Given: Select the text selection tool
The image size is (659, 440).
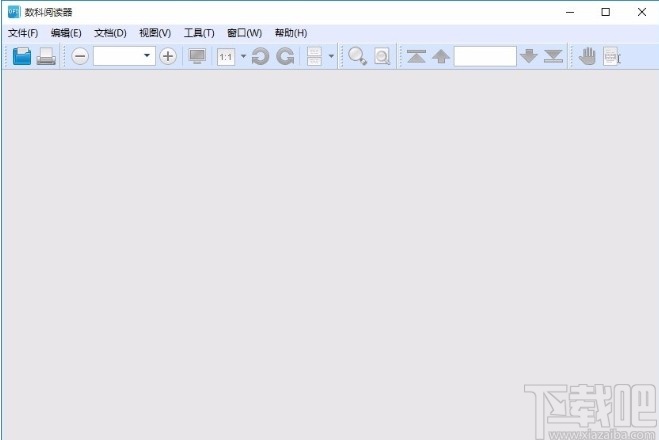Looking at the screenshot, I should [612, 56].
